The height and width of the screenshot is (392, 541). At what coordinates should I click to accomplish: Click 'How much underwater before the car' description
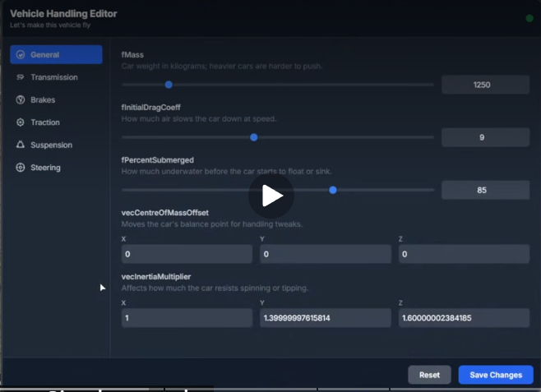click(226, 172)
